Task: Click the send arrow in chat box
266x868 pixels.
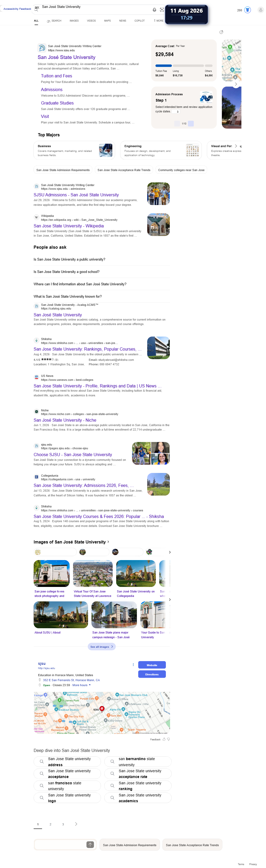Action: click(x=90, y=844)
